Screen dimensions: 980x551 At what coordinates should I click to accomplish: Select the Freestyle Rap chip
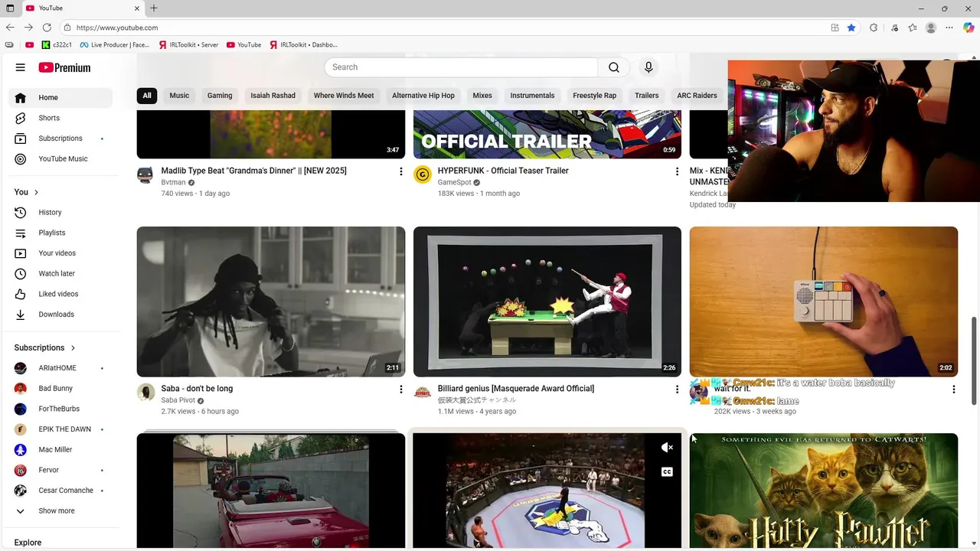[594, 96]
